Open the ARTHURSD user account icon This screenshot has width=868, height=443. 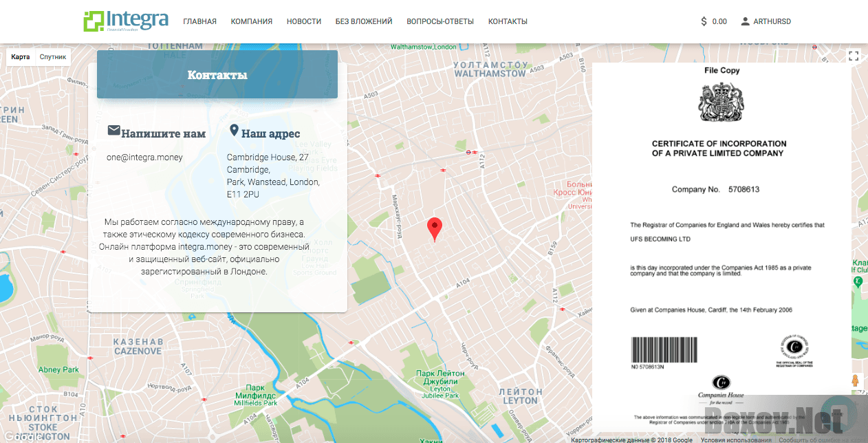(745, 21)
